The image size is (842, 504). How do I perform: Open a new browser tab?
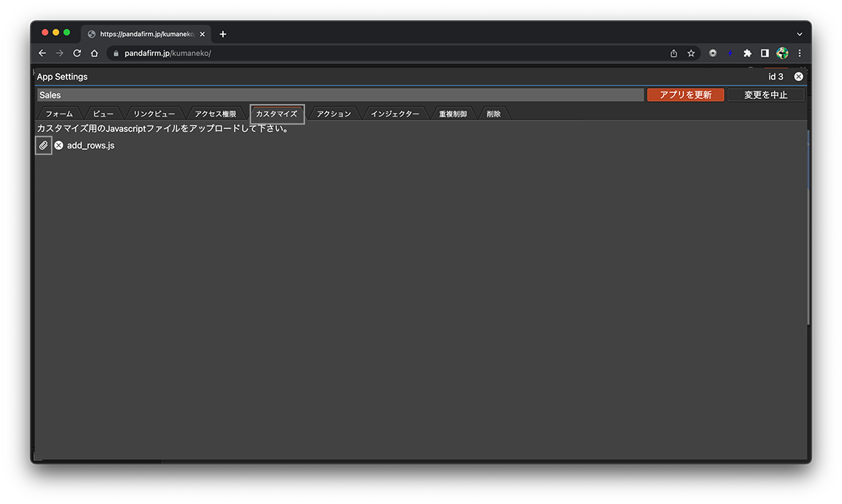pos(223,34)
